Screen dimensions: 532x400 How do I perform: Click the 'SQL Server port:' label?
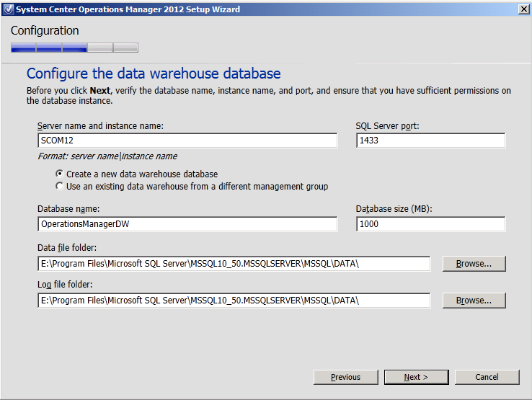tap(387, 126)
